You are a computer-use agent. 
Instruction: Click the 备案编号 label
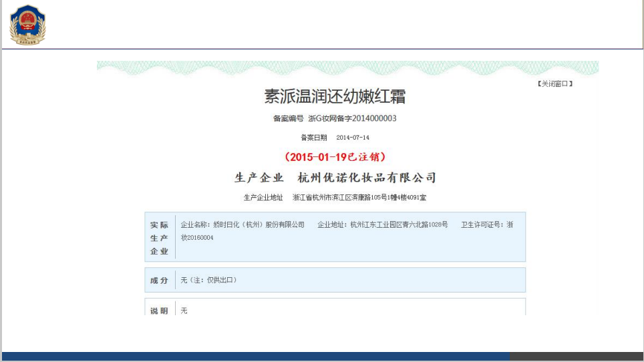click(289, 119)
